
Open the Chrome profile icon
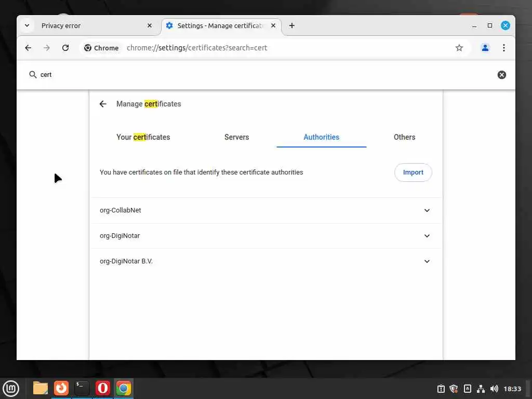point(485,48)
